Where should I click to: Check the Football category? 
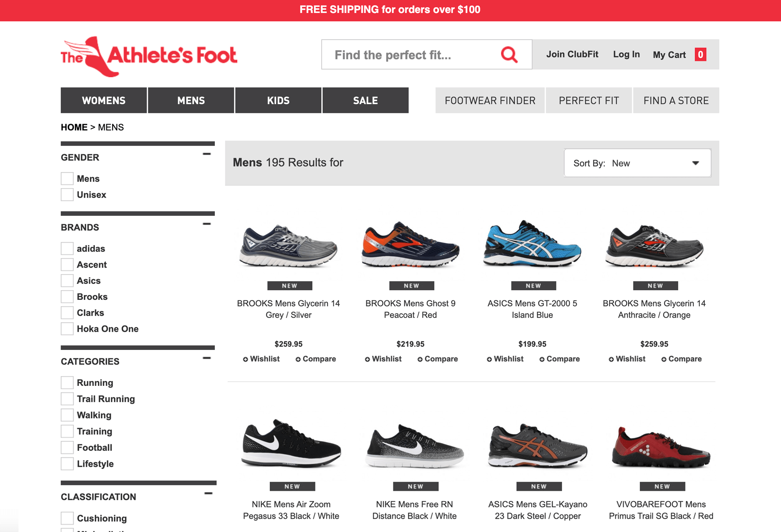tap(67, 447)
